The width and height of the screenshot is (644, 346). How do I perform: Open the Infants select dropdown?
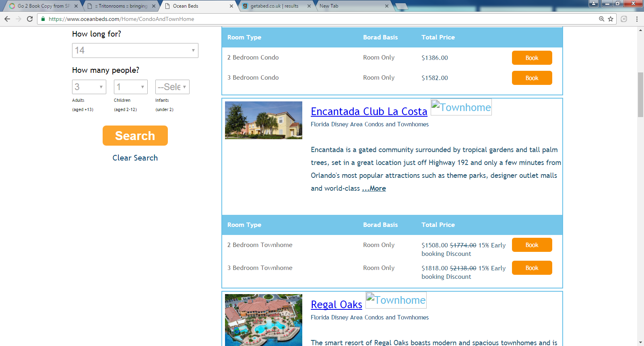(x=172, y=87)
